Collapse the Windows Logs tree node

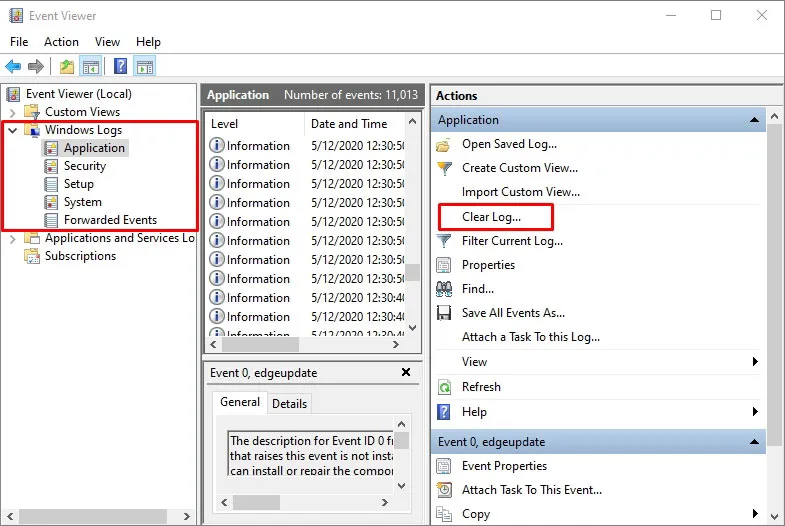coord(12,131)
